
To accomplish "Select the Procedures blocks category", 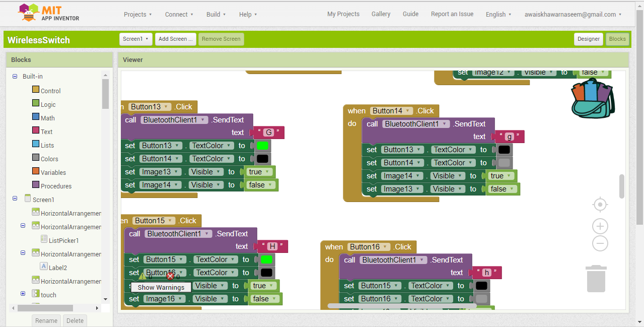I will pos(56,186).
